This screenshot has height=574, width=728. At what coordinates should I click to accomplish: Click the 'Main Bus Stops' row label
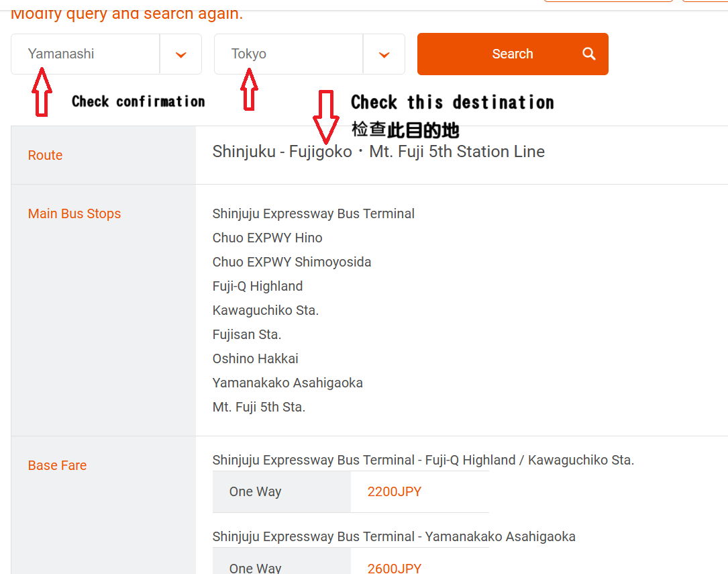(74, 213)
